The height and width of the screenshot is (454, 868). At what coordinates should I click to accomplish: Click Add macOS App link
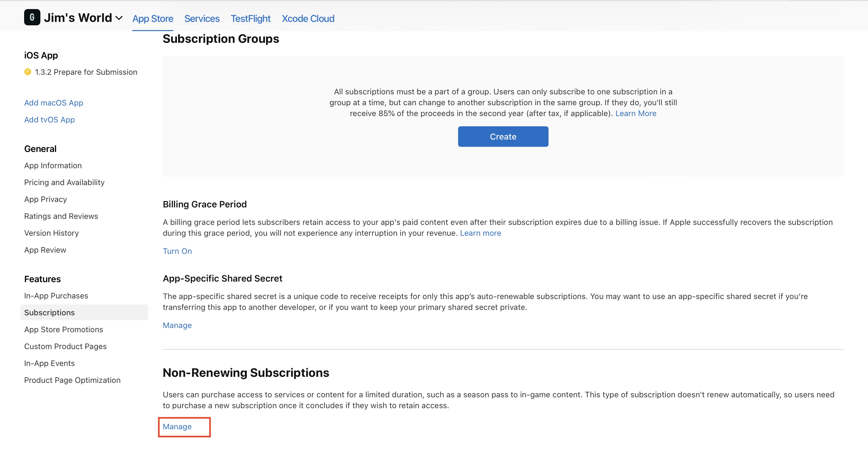point(54,103)
